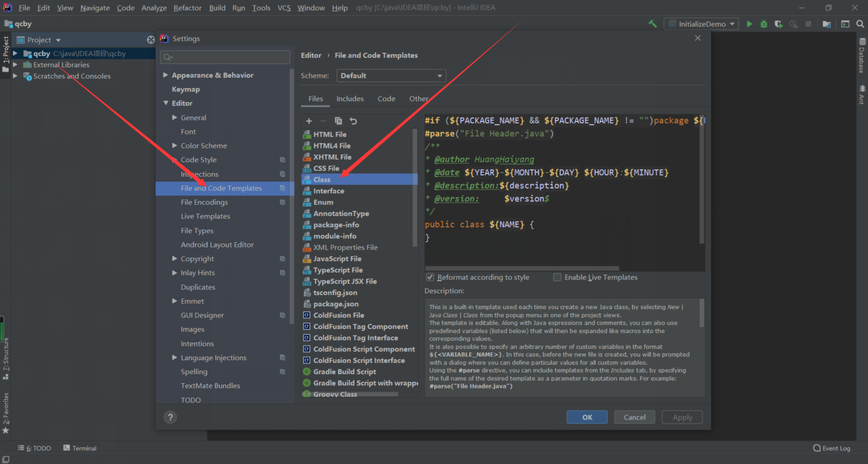Click the Editor breadcrumb link
The height and width of the screenshot is (464, 868).
click(x=311, y=55)
